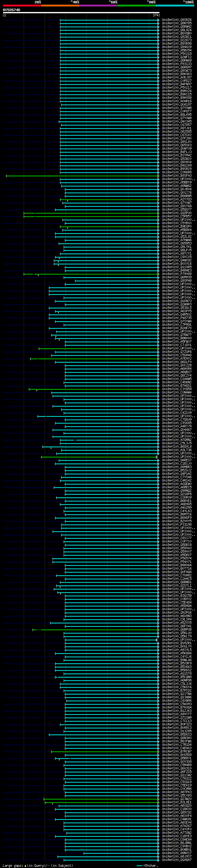Viewport: 197px width, 868px height.
Task: Select the UniRef100_B9SFA3 label
Action: point(177,176)
